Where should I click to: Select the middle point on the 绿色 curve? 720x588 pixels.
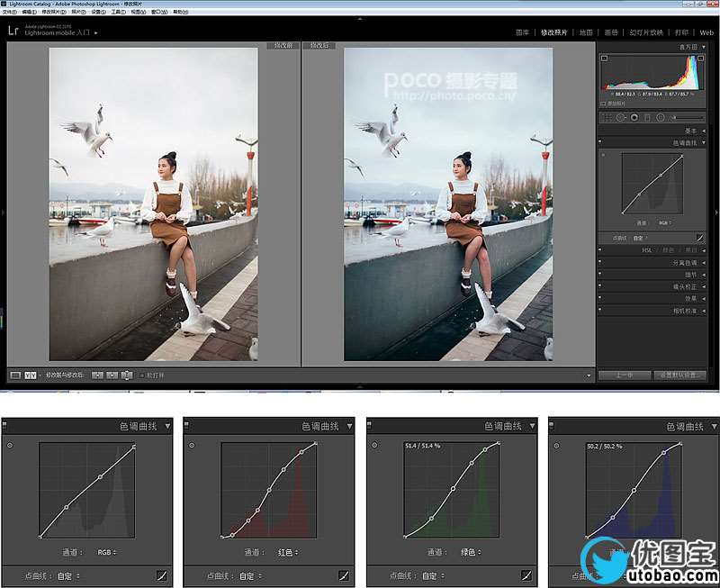tap(453, 489)
